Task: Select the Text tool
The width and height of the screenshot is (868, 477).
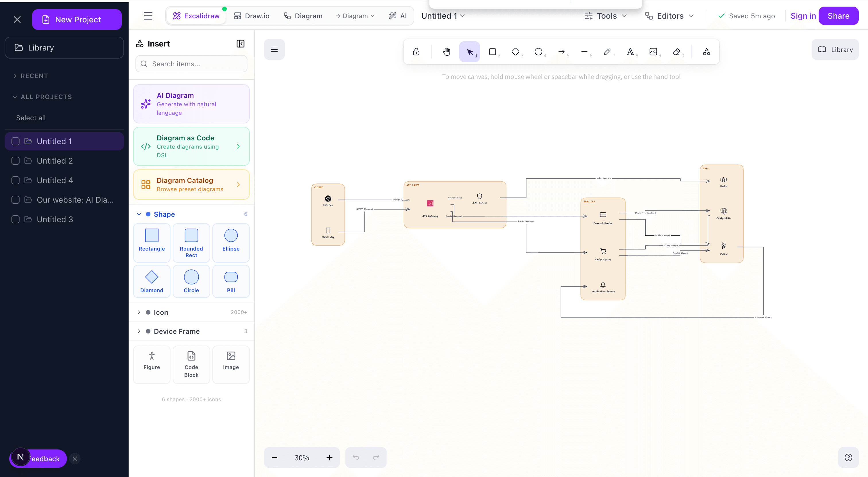Action: tap(630, 52)
